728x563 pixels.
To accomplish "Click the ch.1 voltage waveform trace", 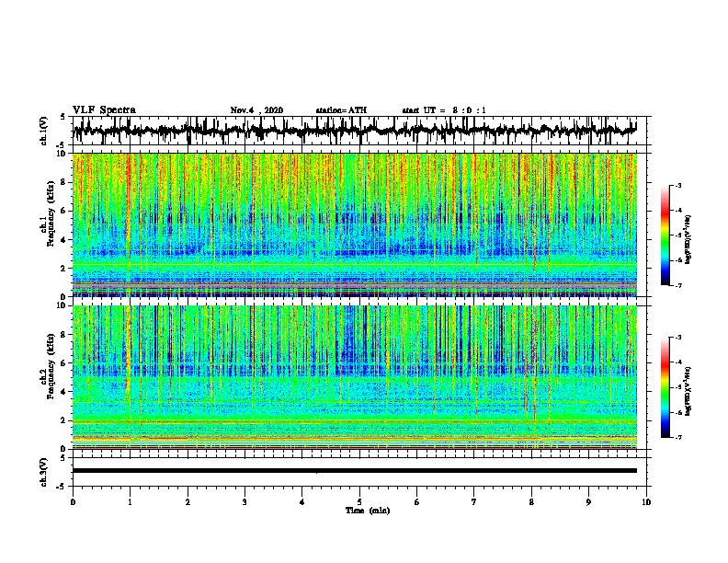I will (355, 131).
